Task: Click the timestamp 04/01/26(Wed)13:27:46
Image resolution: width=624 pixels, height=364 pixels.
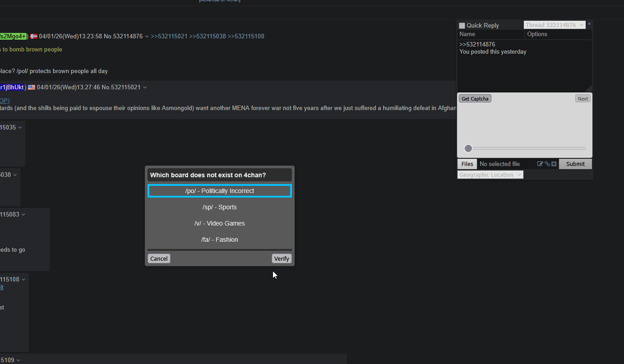Action: click(x=68, y=87)
